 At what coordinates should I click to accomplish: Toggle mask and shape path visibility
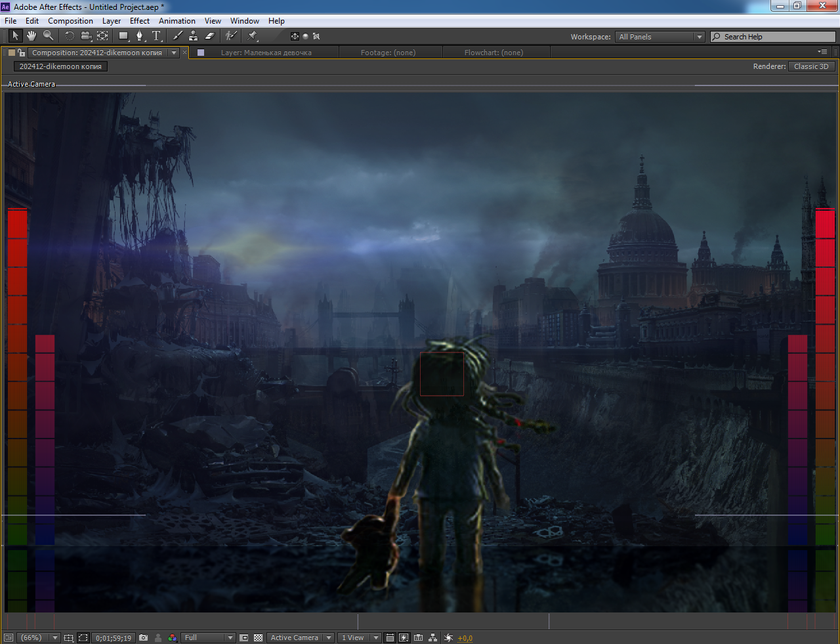[x=83, y=637]
